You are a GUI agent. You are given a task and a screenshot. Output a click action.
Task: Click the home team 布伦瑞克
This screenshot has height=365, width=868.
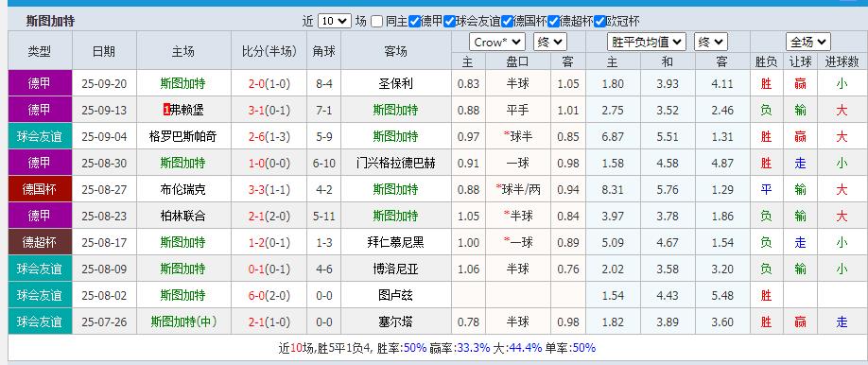coord(183,189)
